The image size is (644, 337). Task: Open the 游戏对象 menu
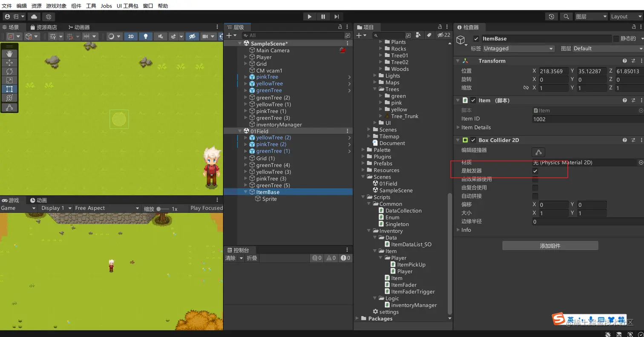pyautogui.click(x=56, y=6)
